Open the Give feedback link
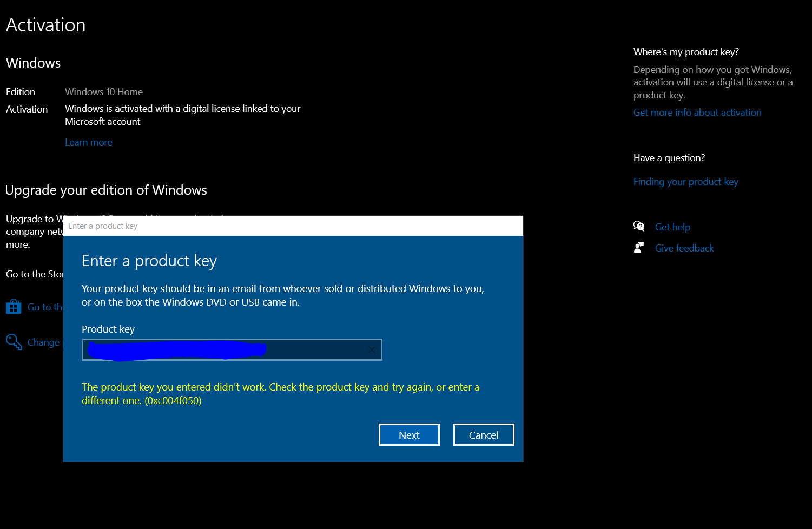Viewport: 812px width, 529px height. click(684, 248)
